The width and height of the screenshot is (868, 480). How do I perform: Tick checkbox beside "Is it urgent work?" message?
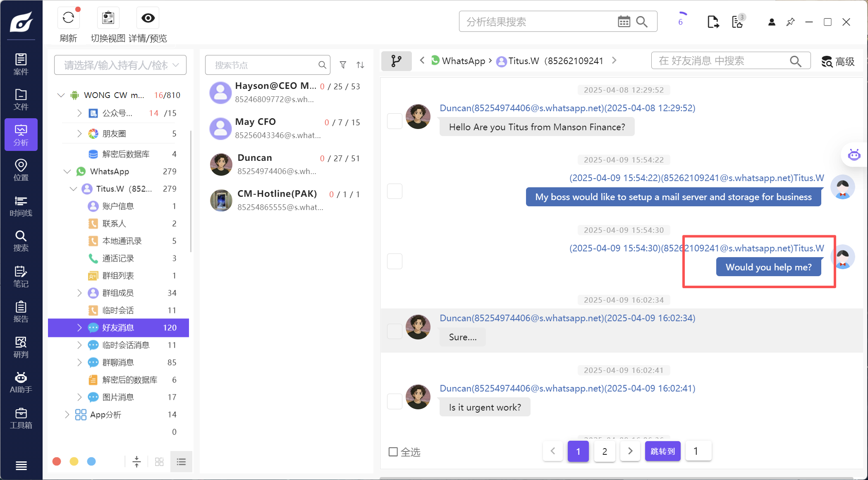395,401
